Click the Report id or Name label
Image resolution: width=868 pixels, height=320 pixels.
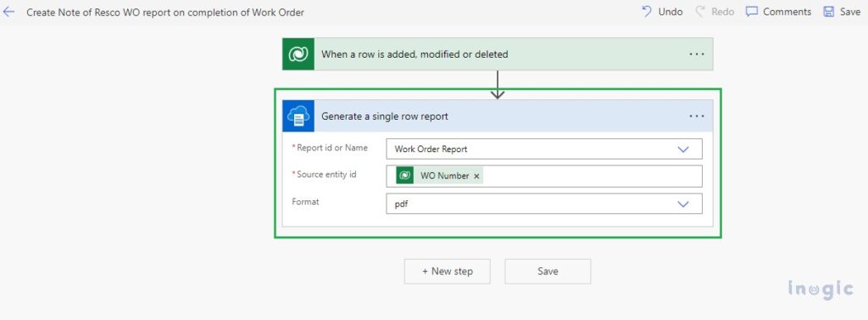[x=332, y=148]
